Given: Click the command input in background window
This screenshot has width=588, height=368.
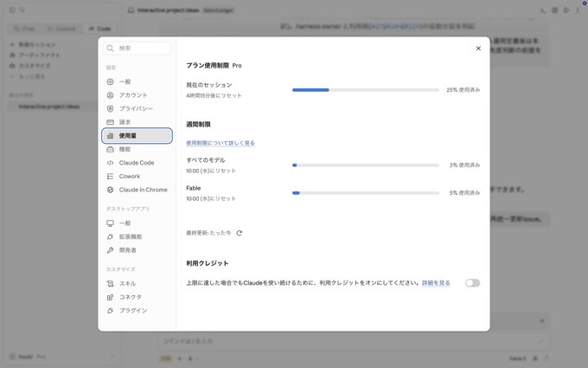Looking at the screenshot, I should point(354,341).
